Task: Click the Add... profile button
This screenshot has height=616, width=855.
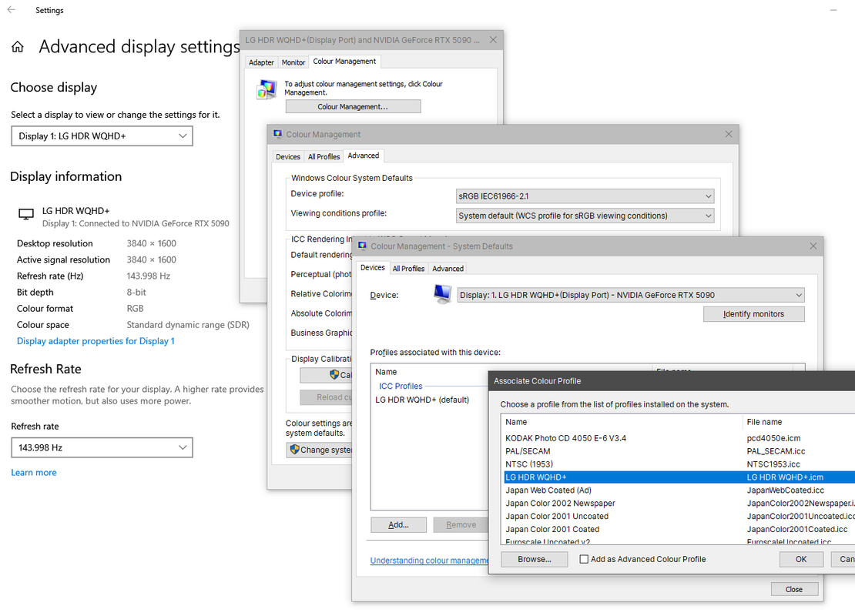Action: (x=398, y=524)
